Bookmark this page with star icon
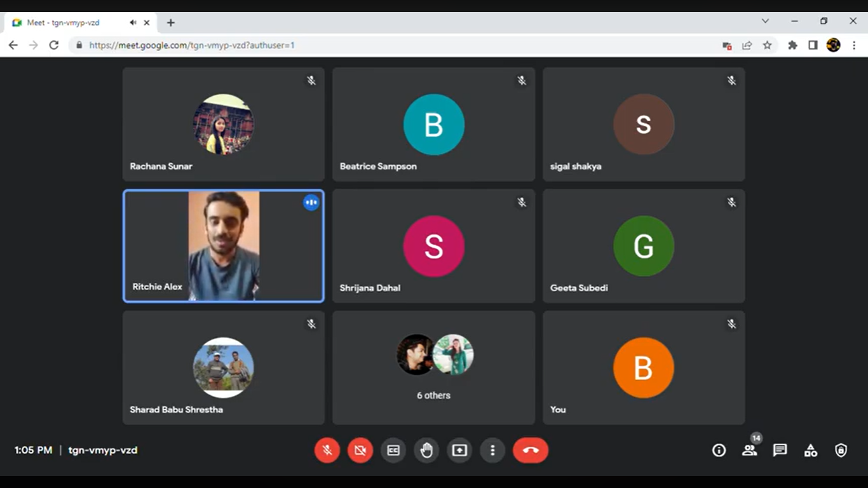The width and height of the screenshot is (868, 488). coord(768,45)
